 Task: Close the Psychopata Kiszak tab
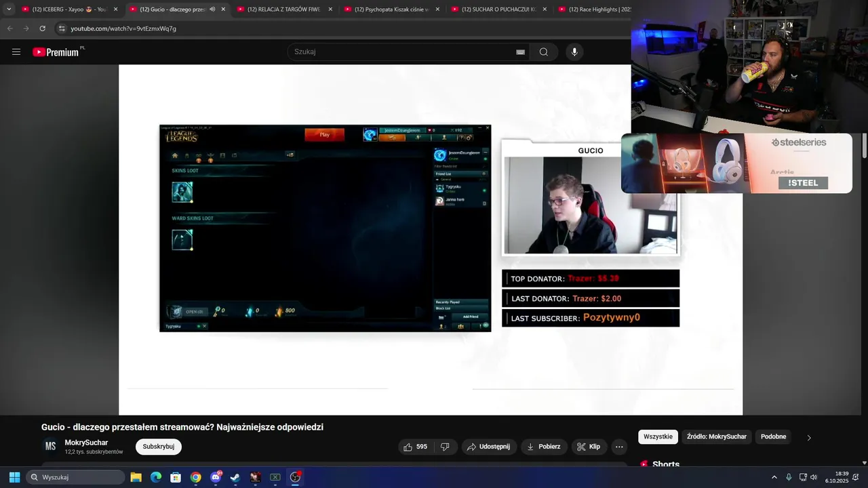tap(437, 9)
